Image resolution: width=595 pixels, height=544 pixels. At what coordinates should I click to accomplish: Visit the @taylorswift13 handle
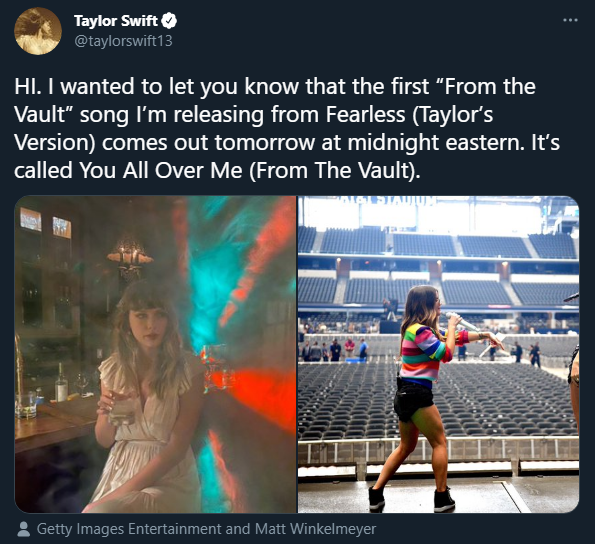tap(123, 41)
